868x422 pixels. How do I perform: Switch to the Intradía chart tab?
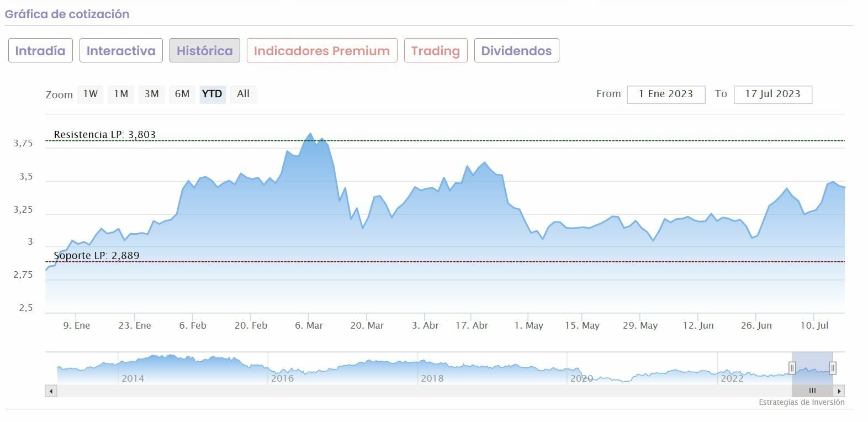tap(40, 51)
